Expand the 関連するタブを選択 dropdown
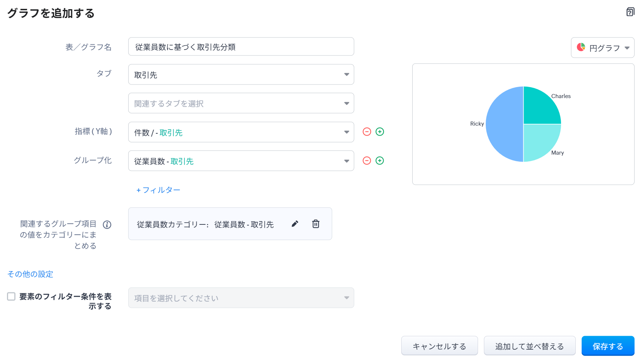The height and width of the screenshot is (364, 643). tap(241, 103)
